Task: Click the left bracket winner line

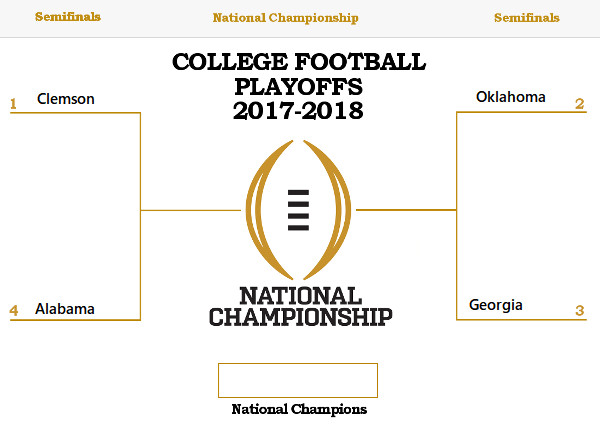Action: (x=191, y=210)
